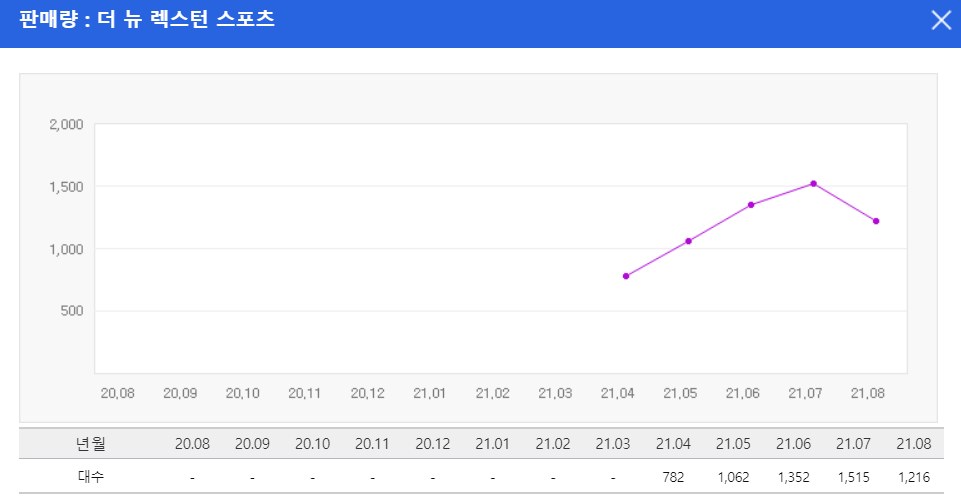Screen dimensions: 961x498
Task: Click the 20,08 x-axis label under chart
Action: [x=118, y=393]
